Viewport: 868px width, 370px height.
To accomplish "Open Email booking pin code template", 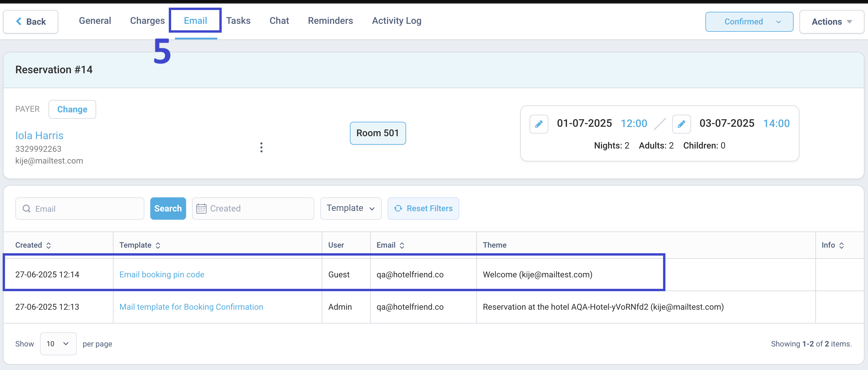I will click(162, 274).
